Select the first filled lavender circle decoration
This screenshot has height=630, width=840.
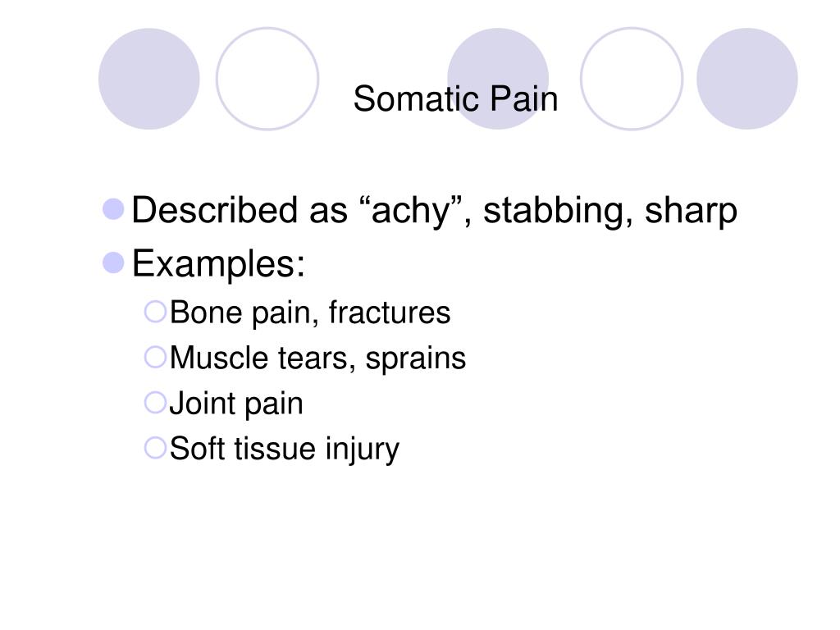click(149, 79)
